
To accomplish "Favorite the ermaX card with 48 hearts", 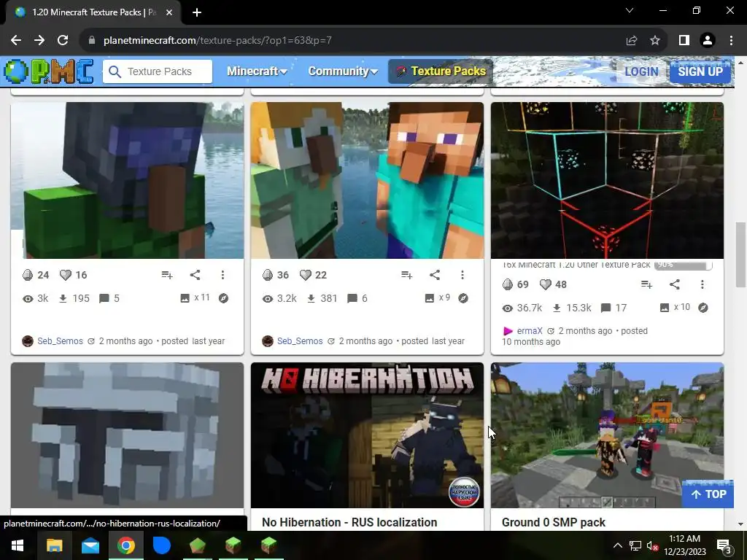I will 546,284.
